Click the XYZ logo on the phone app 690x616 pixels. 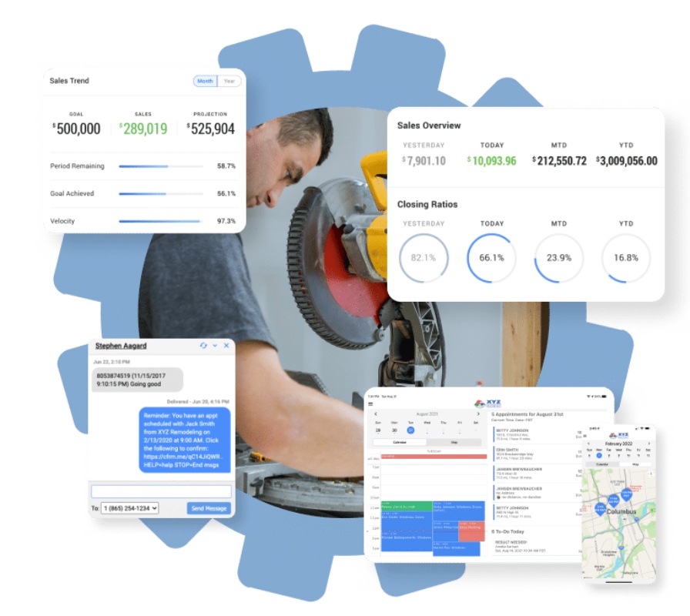click(x=619, y=436)
